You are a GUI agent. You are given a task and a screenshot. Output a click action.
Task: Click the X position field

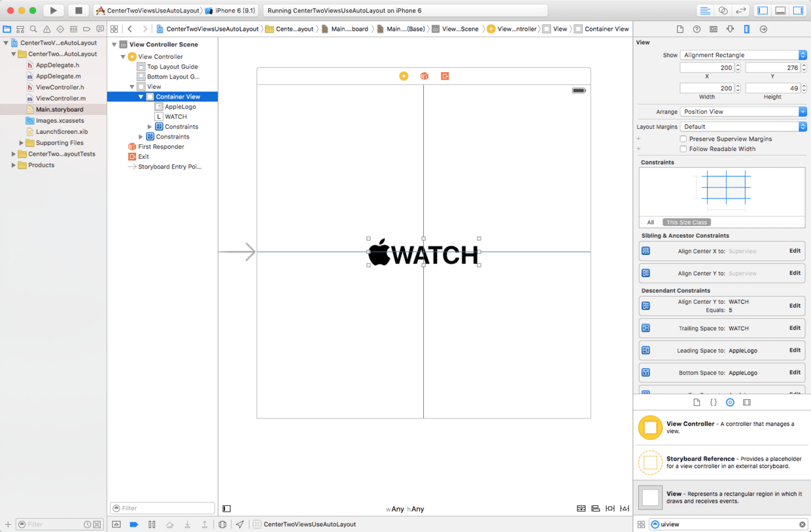pos(707,68)
